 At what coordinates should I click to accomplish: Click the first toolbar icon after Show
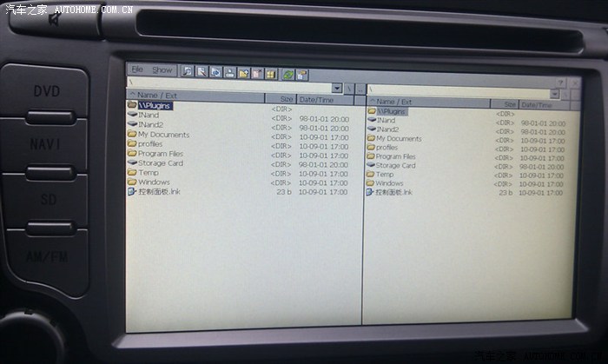(187, 72)
